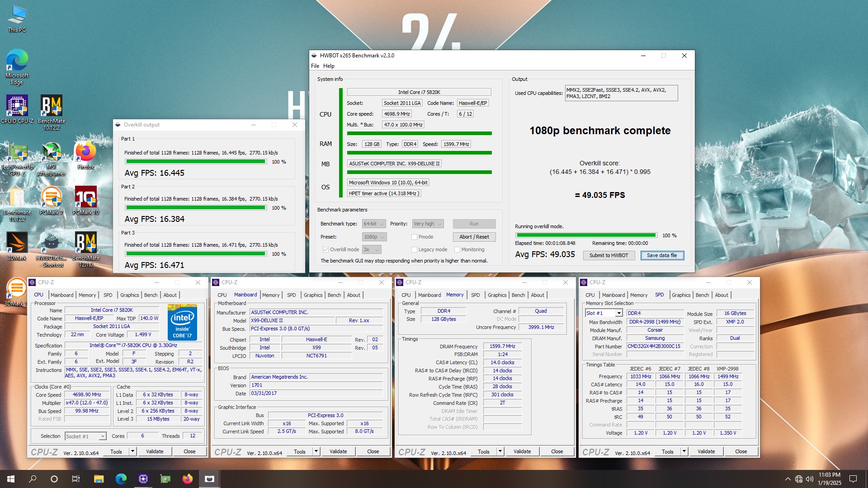The image size is (868, 488).
Task: Open the Slot #1 dropdown in the SPD window
Action: 604,313
